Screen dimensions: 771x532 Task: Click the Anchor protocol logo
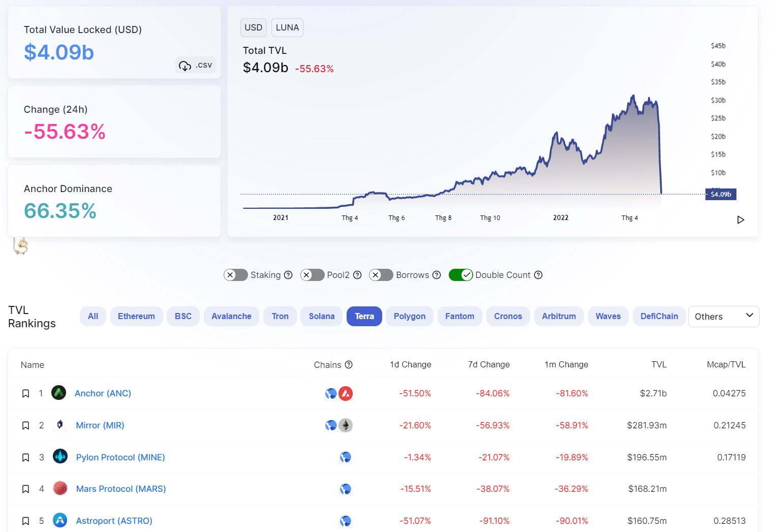tap(59, 393)
